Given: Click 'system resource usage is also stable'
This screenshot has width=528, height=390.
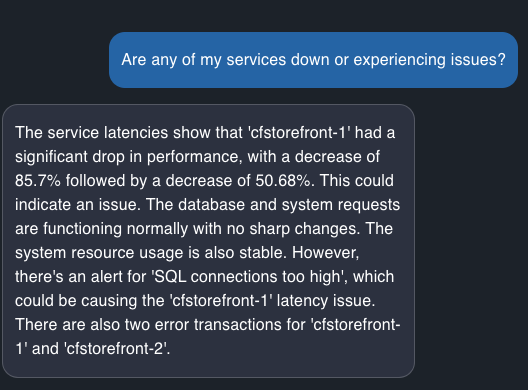Looking at the screenshot, I should [151, 253].
